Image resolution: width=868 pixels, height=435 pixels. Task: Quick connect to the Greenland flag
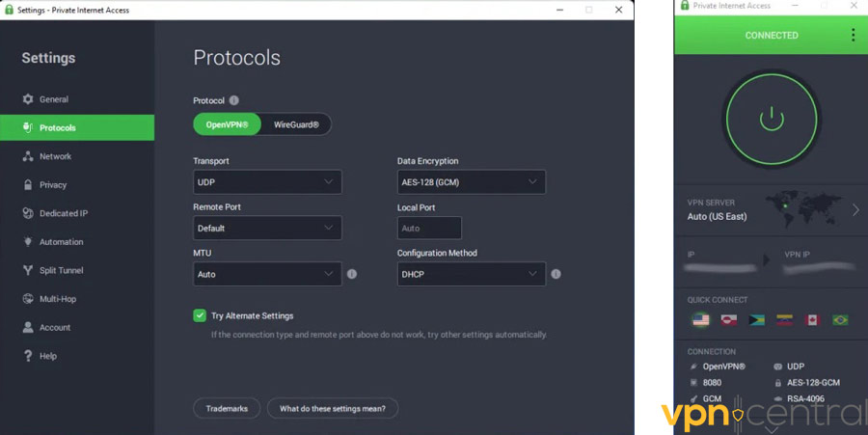coord(728,320)
